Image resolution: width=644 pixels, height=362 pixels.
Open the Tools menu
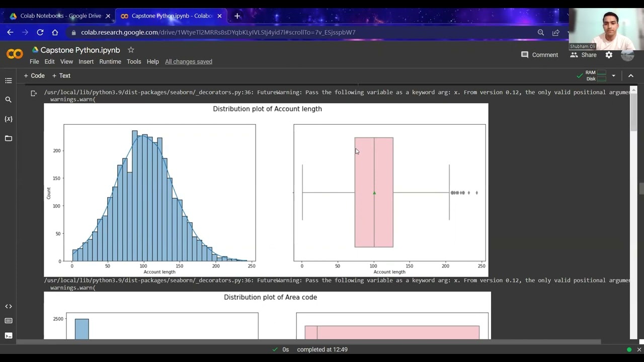[x=134, y=61]
